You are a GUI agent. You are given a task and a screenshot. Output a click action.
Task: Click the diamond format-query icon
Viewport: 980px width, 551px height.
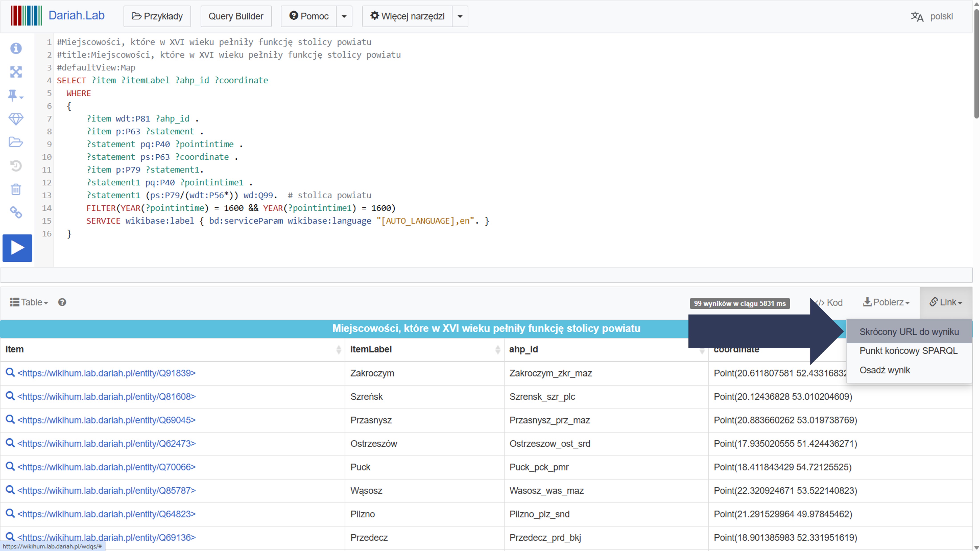pyautogui.click(x=16, y=119)
